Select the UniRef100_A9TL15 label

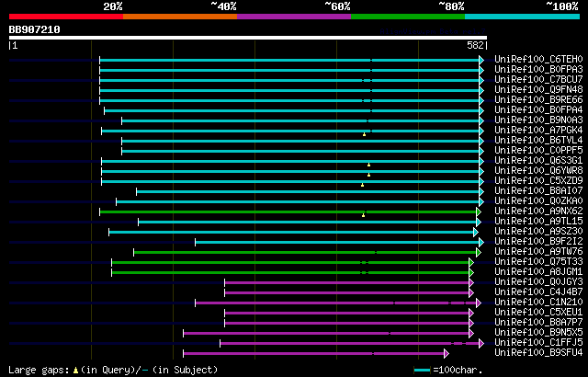[538, 222]
